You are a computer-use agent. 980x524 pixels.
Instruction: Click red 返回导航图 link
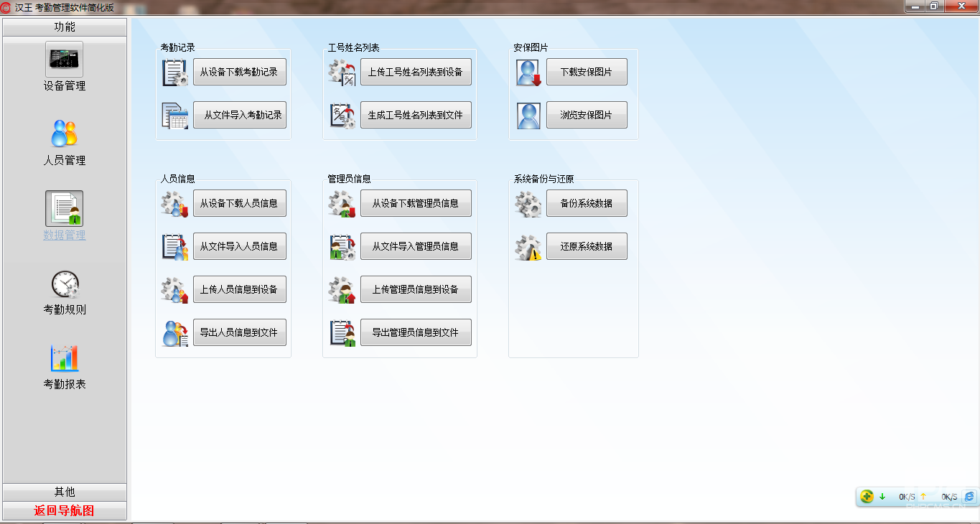coord(65,511)
